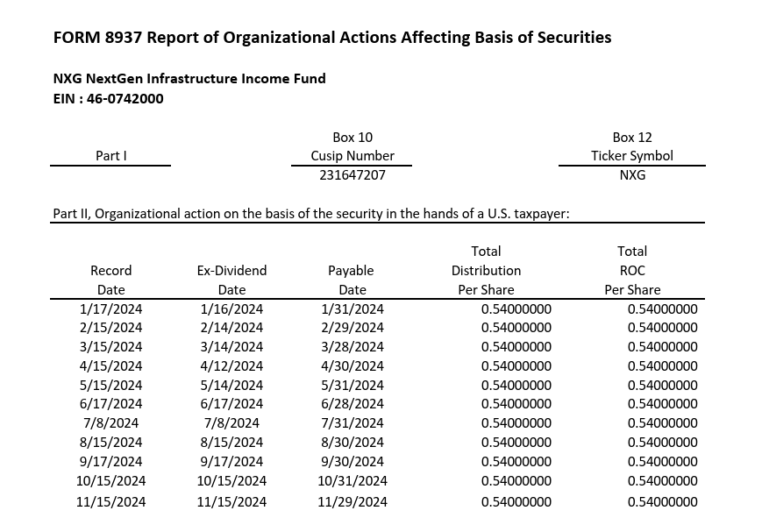This screenshot has width=769, height=532.
Task: Click the Form 8937 report title
Action: coord(332,38)
